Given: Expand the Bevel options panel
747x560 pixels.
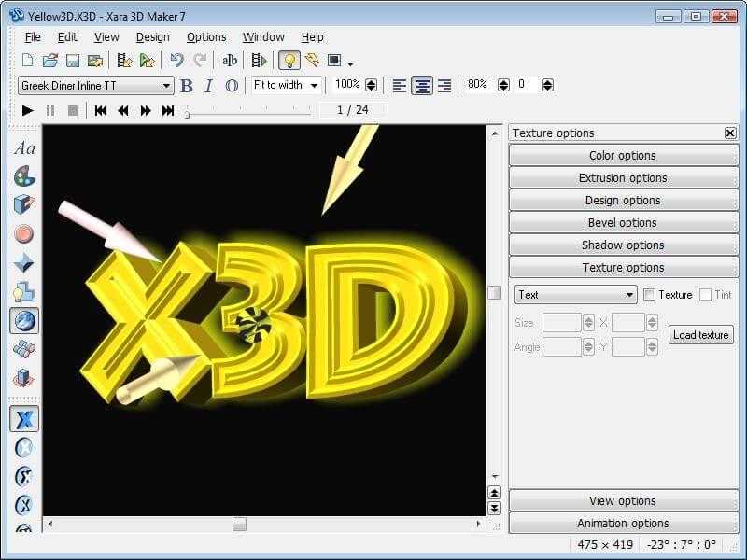Looking at the screenshot, I should coord(623,223).
